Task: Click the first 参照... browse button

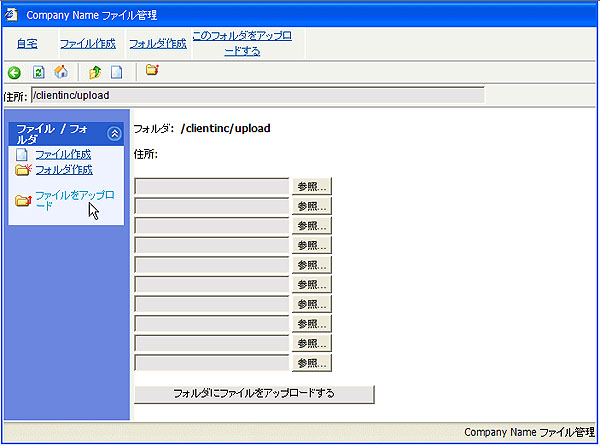Action: [x=312, y=186]
